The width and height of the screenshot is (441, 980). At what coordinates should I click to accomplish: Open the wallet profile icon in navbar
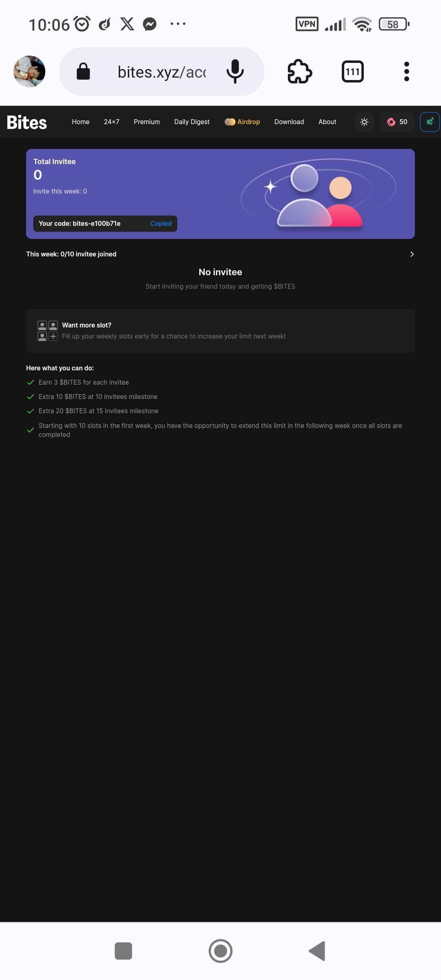pos(430,122)
